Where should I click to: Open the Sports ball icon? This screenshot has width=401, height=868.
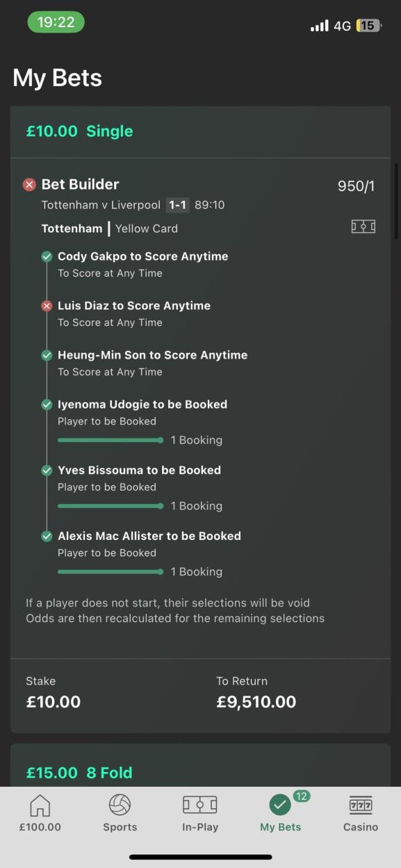pos(120,805)
